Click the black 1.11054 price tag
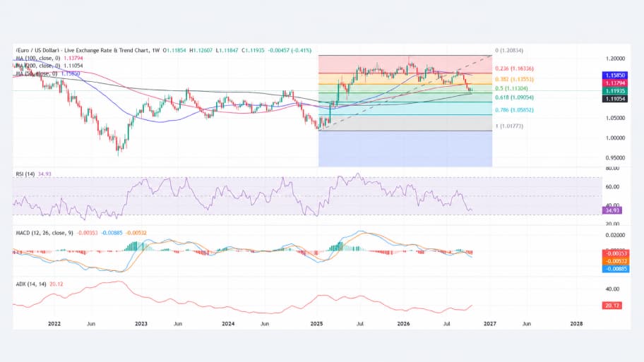 [615, 99]
